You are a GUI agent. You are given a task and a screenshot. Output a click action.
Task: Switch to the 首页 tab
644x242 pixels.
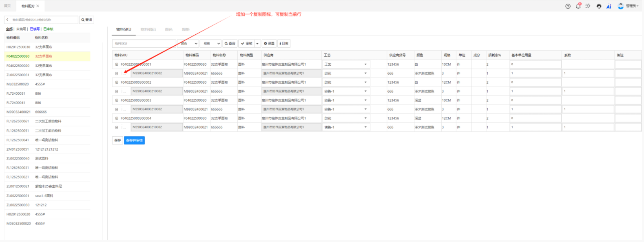[x=7, y=6]
